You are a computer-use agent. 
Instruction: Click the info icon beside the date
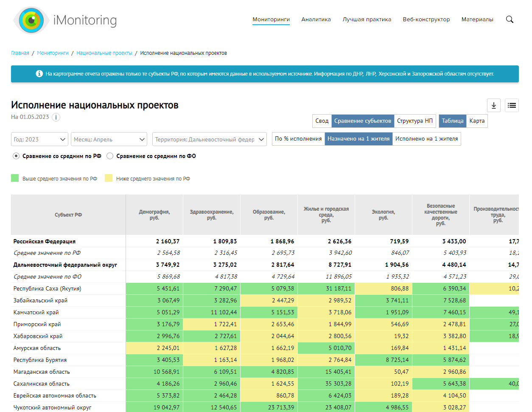point(56,117)
